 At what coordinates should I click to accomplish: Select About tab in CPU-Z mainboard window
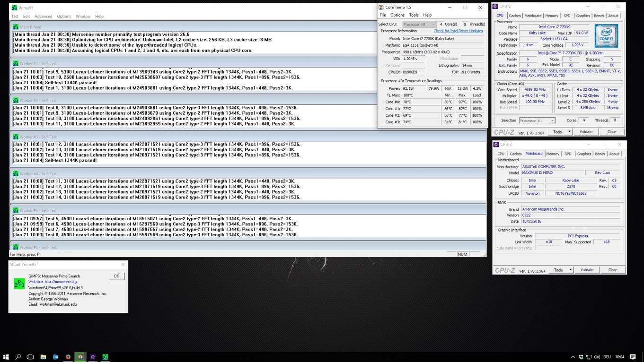[x=614, y=154]
